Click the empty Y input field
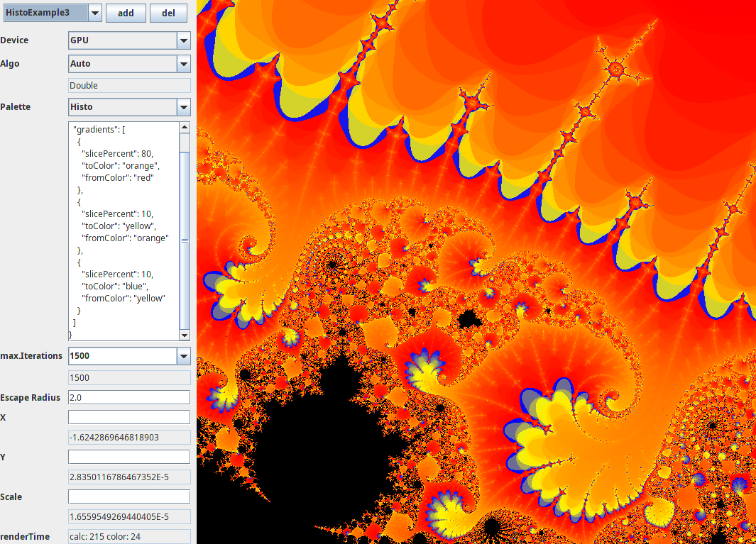The image size is (756, 544). [x=128, y=457]
